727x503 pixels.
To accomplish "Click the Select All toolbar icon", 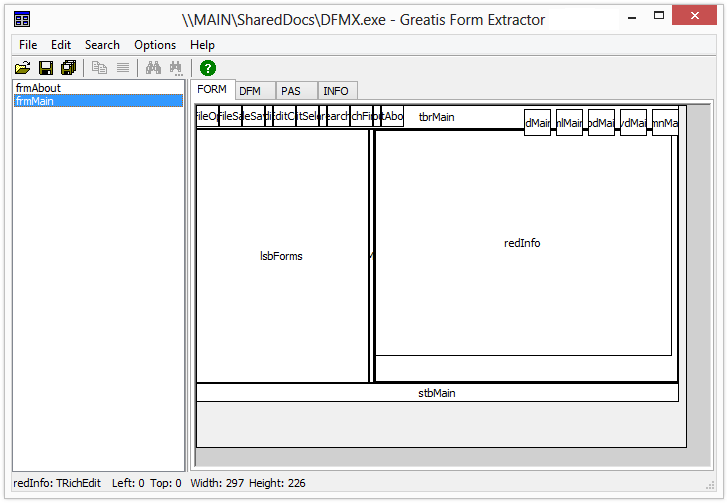I will tap(123, 68).
